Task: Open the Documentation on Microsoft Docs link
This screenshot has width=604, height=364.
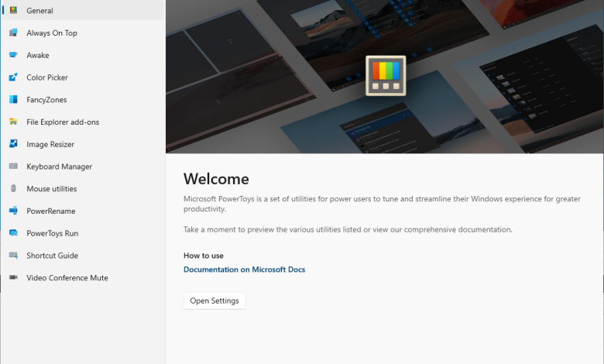Action: pos(244,270)
